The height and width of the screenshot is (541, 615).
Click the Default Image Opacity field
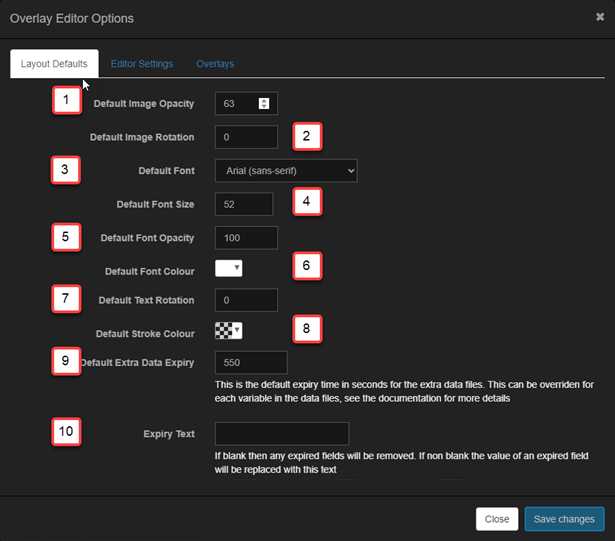237,103
